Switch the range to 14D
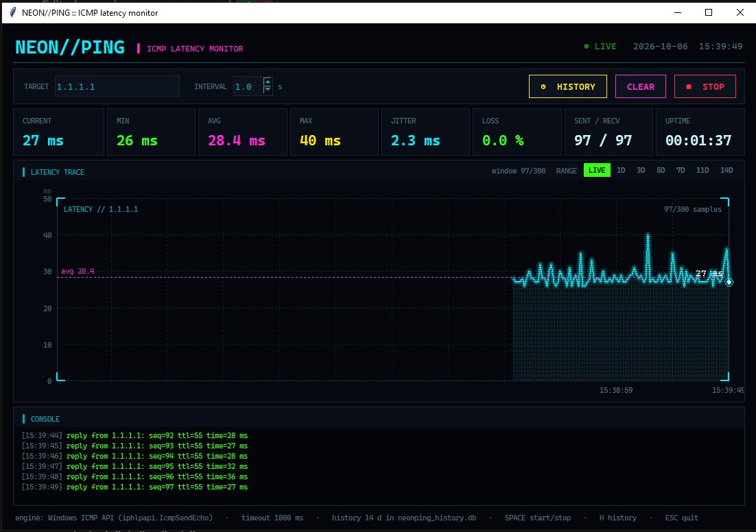Viewport: 756px width, 532px height. (727, 170)
